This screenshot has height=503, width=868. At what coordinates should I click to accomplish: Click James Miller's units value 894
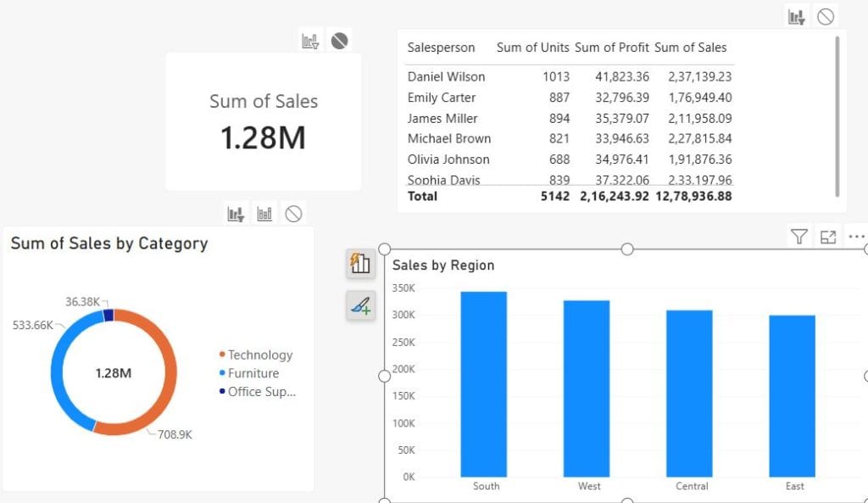click(x=559, y=119)
